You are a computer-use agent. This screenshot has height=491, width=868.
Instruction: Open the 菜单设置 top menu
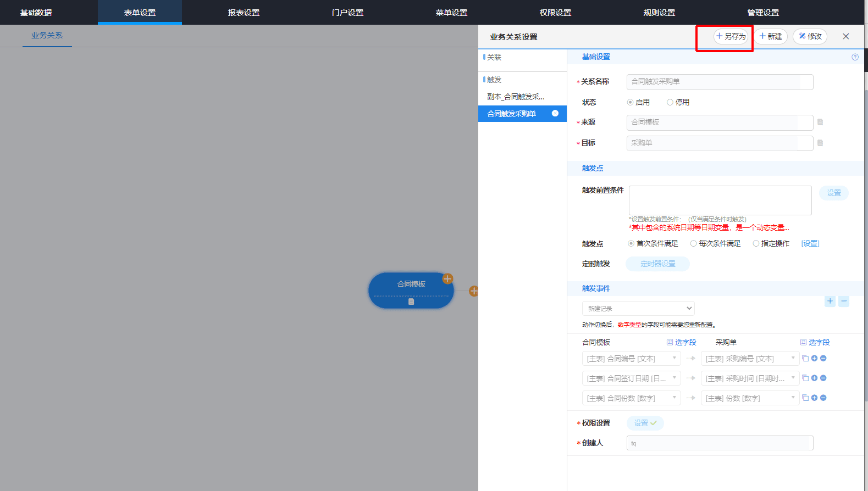[451, 12]
